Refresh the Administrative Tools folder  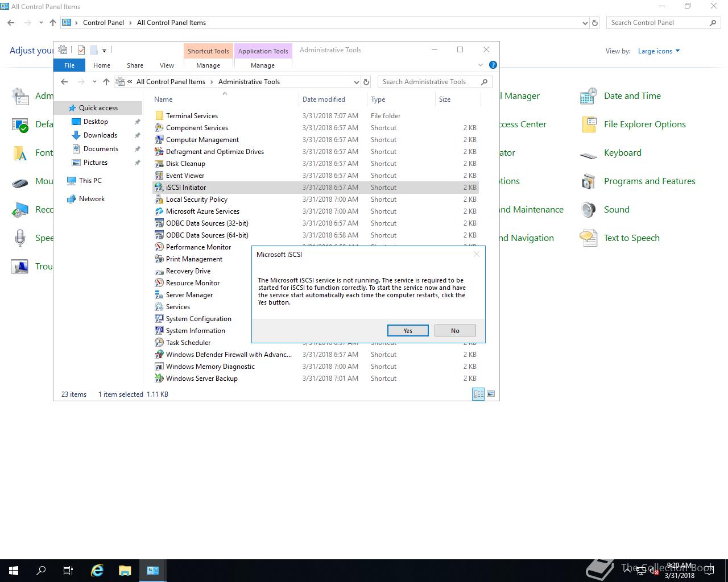pyautogui.click(x=366, y=82)
